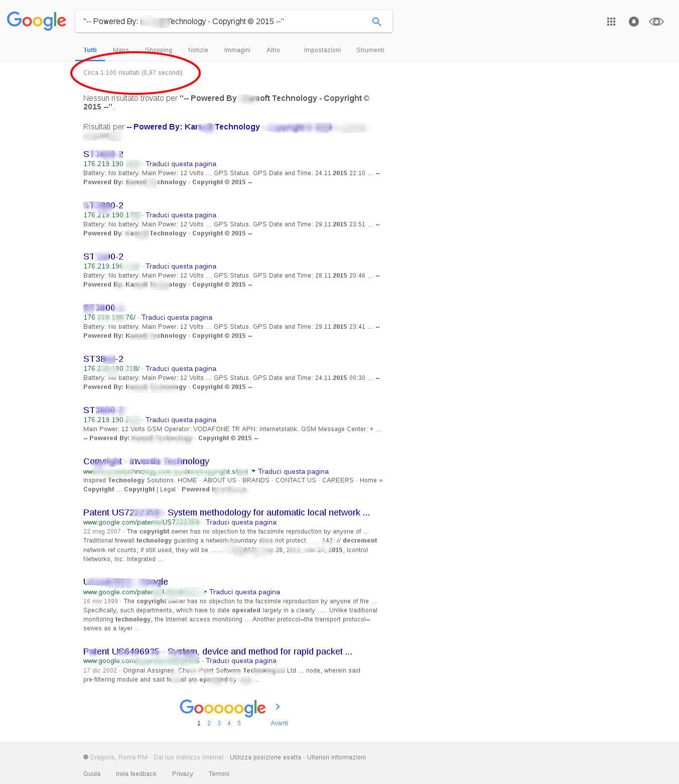Switch to the Maps tab
Image resolution: width=679 pixels, height=784 pixels.
(121, 50)
